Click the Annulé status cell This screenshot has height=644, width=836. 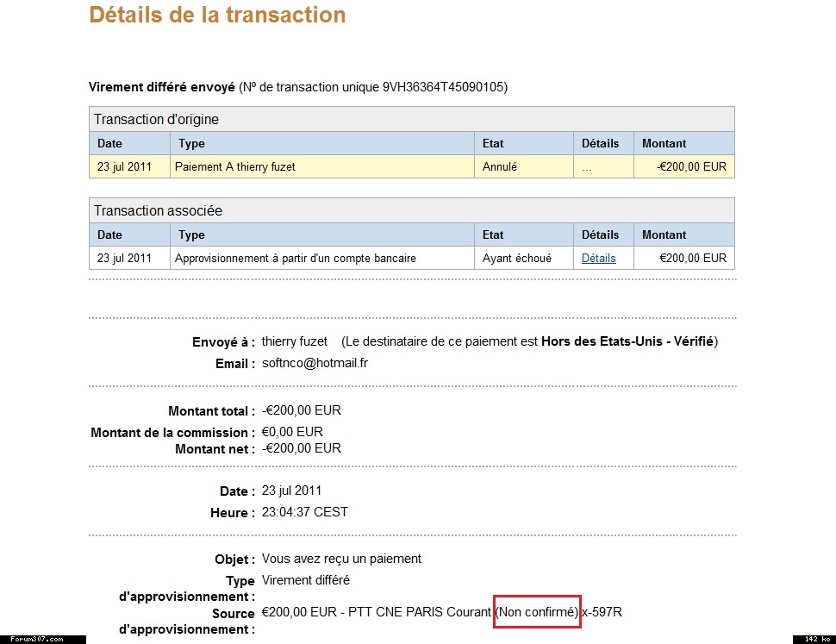[500, 166]
